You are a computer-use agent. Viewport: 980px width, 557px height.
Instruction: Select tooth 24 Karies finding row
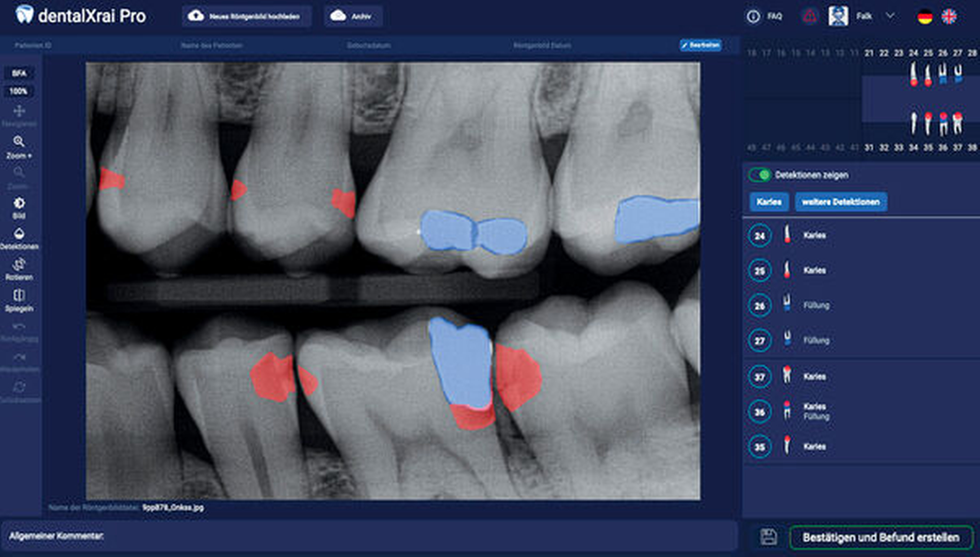(815, 236)
